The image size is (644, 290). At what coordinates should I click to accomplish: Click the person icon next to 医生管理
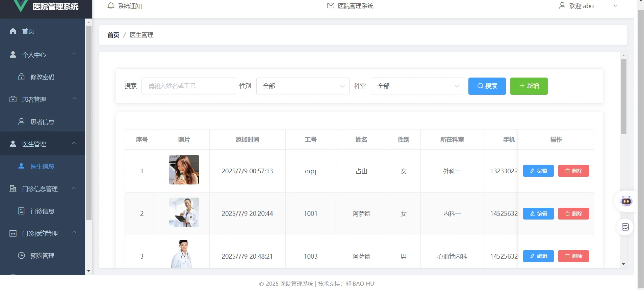point(13,144)
